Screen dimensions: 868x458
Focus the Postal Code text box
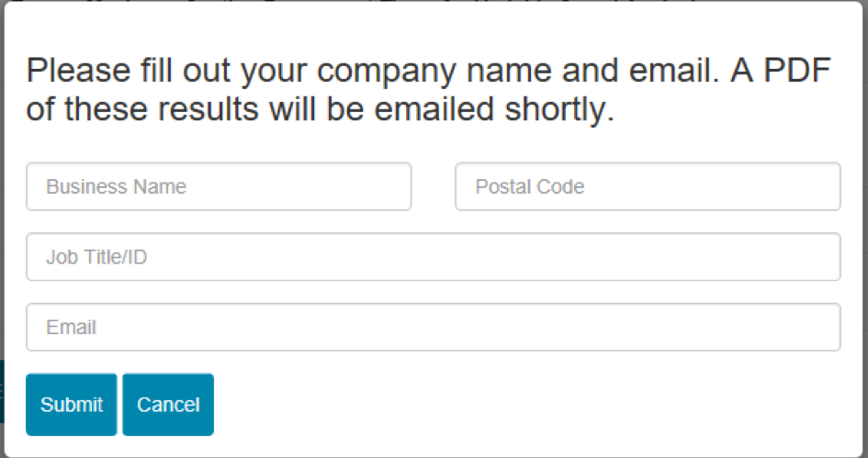pos(648,186)
